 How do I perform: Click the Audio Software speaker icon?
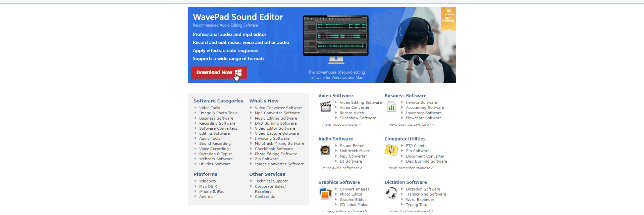coord(325,150)
